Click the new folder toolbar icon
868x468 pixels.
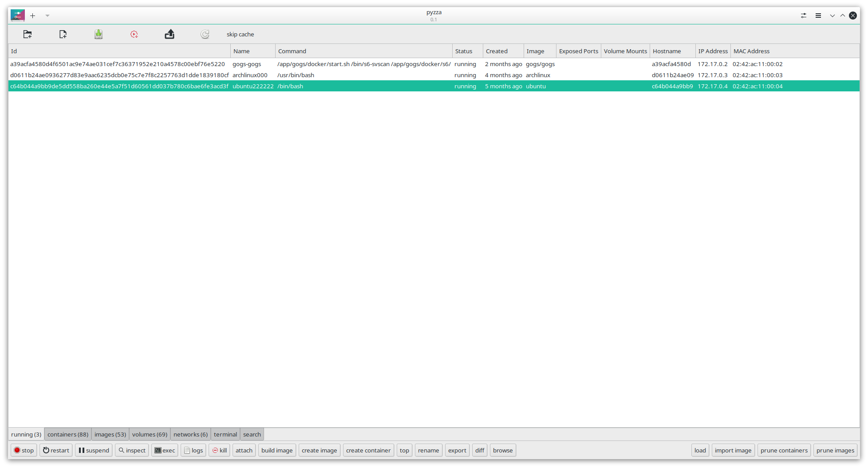(28, 34)
